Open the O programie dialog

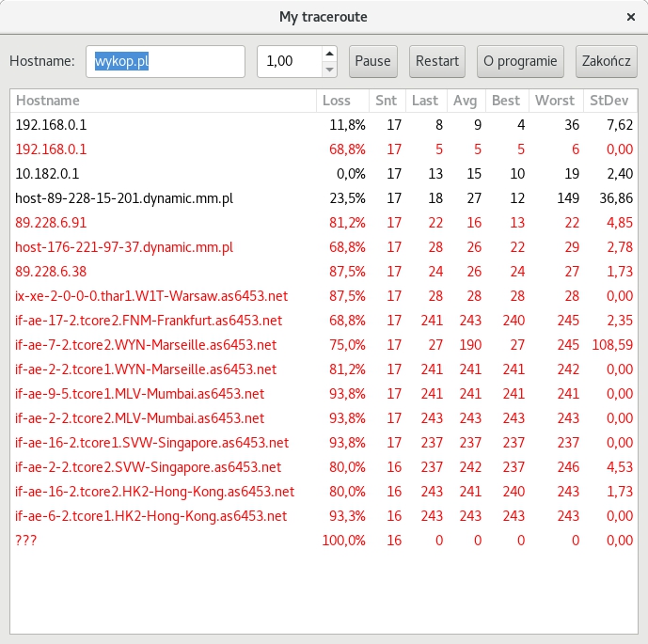tap(520, 61)
